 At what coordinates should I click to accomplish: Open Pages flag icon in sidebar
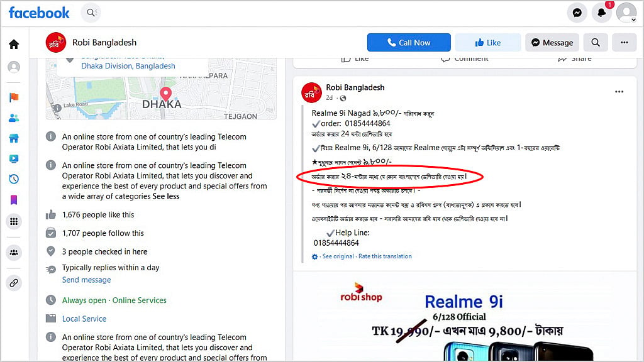(x=14, y=97)
